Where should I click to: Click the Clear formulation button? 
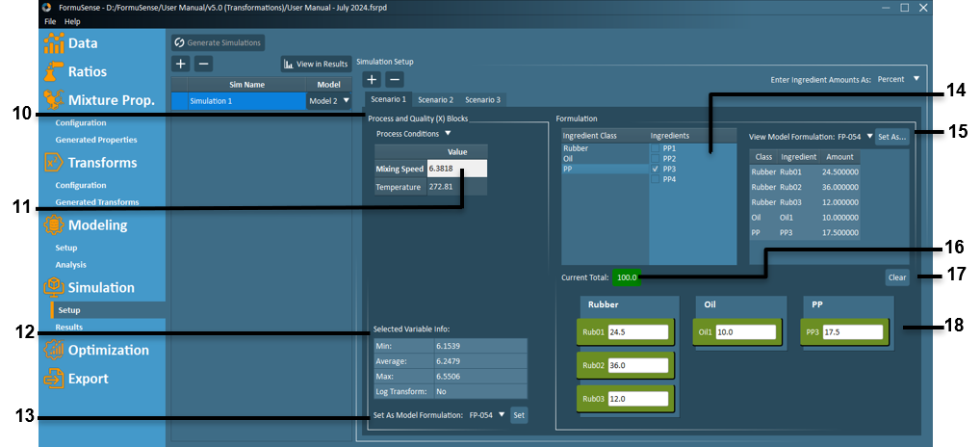coord(897,277)
